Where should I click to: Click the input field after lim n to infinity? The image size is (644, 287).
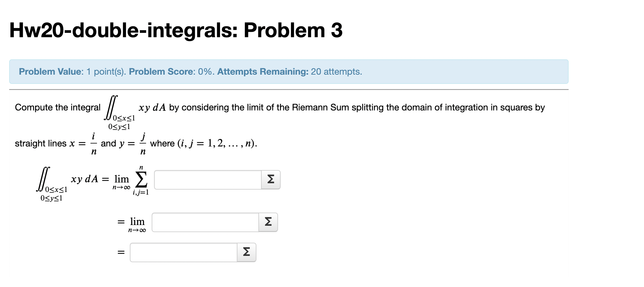(x=206, y=222)
